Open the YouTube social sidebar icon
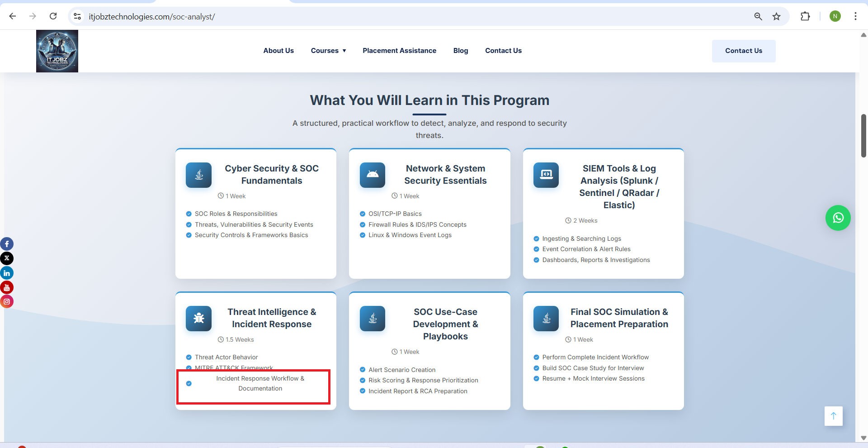 tap(7, 287)
